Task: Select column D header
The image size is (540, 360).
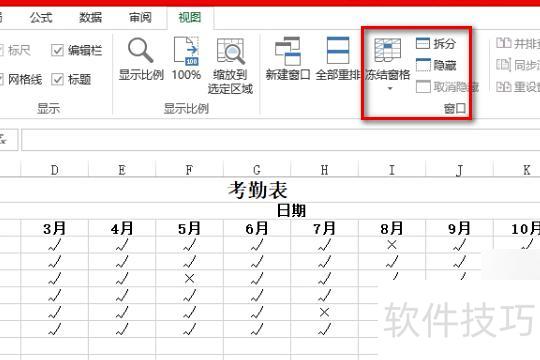Action: [54, 169]
